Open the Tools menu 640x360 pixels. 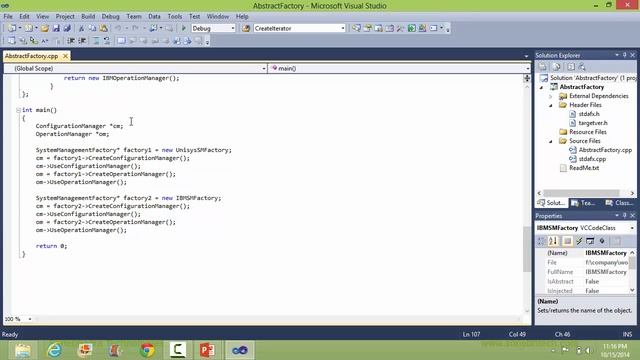pyautogui.click(x=175, y=16)
